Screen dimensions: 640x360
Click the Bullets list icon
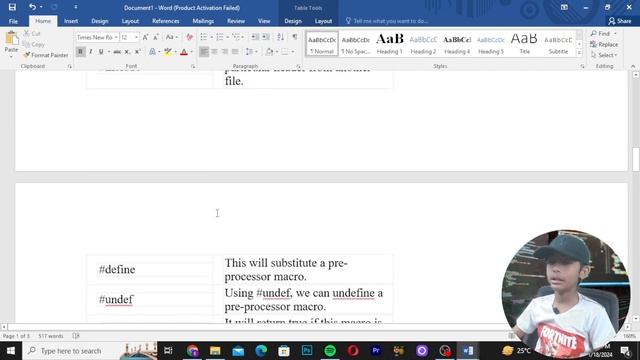[204, 37]
